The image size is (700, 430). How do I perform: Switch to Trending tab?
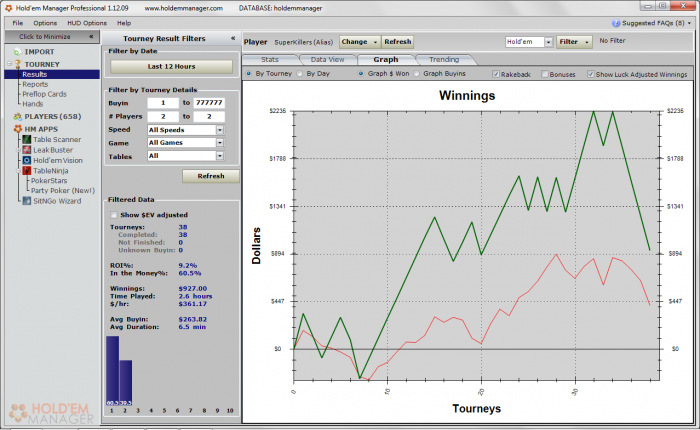444,59
